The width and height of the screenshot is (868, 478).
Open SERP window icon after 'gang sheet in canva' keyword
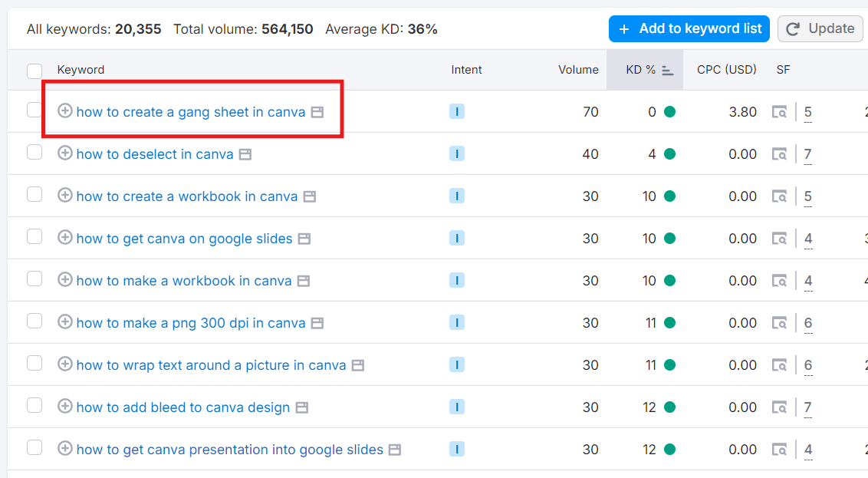click(317, 112)
